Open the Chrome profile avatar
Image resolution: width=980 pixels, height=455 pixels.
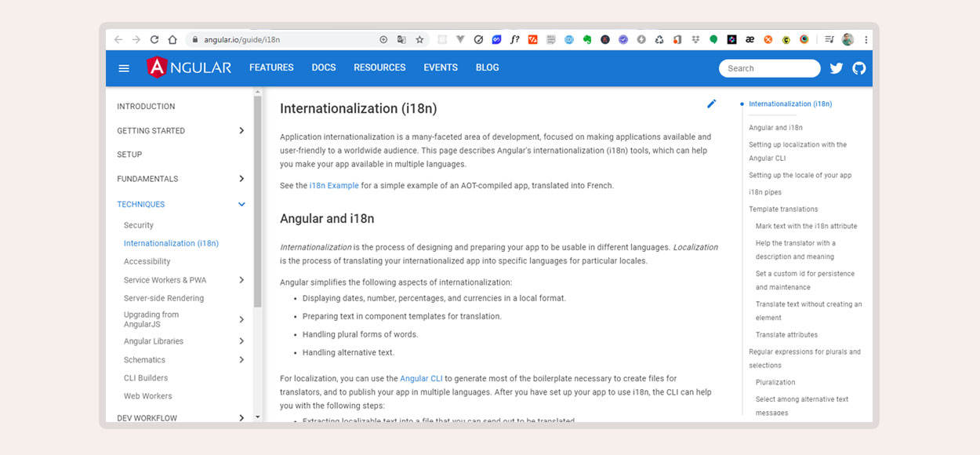coord(848,39)
